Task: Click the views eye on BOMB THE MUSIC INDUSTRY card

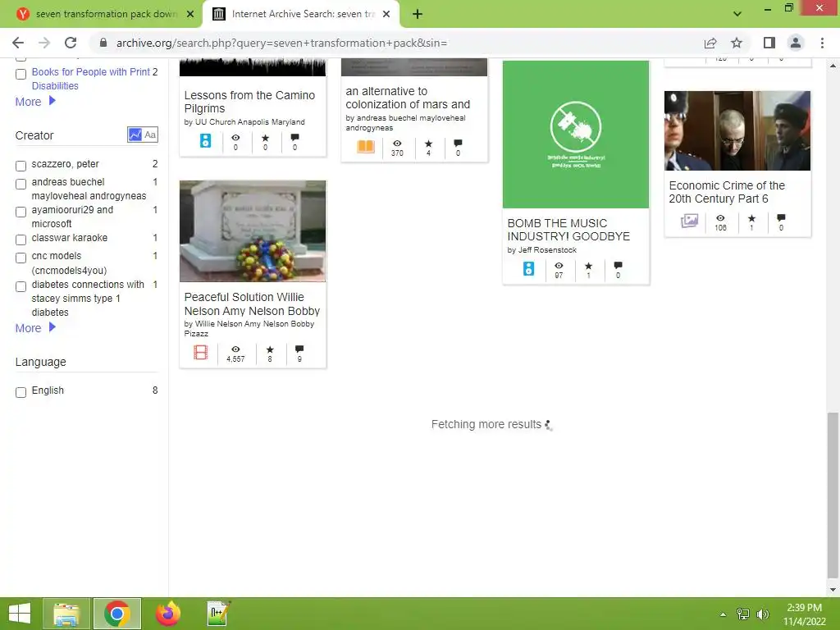Action: [x=559, y=266]
